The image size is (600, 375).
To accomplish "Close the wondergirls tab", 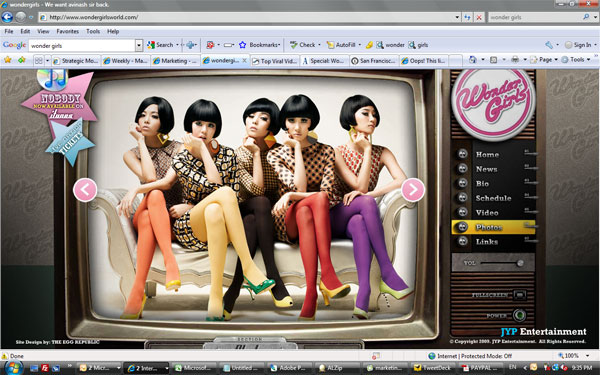I will pyautogui.click(x=245, y=60).
